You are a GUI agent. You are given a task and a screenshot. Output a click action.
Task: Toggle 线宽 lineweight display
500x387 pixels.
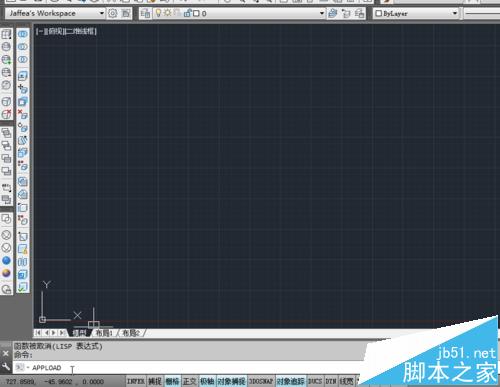click(x=347, y=381)
